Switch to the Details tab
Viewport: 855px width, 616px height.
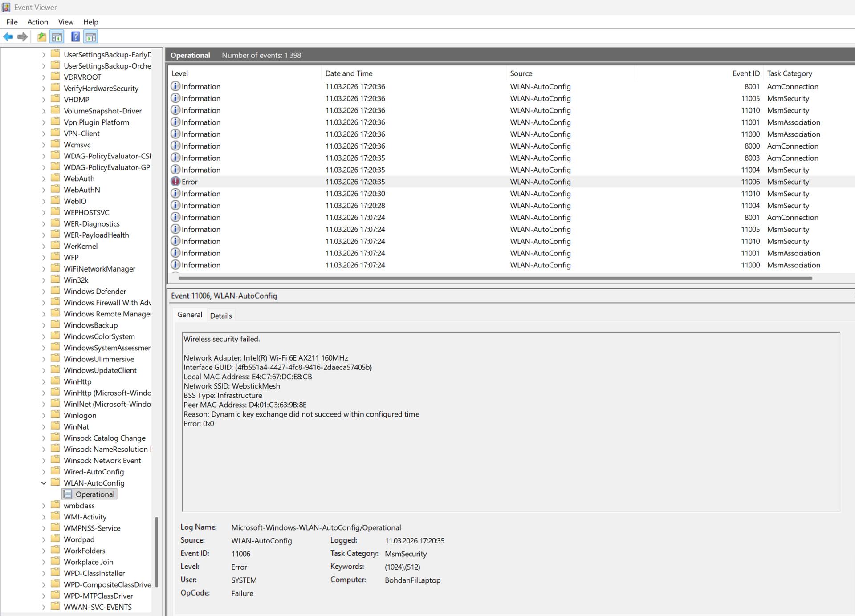coord(220,316)
